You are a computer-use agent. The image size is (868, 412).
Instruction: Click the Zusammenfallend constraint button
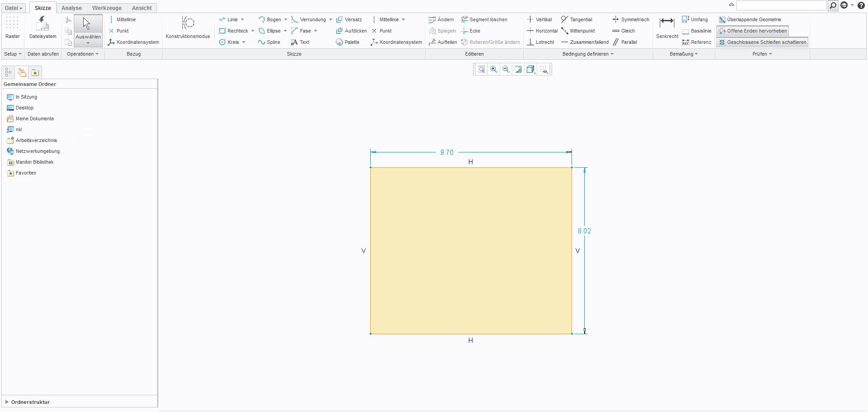tap(585, 42)
